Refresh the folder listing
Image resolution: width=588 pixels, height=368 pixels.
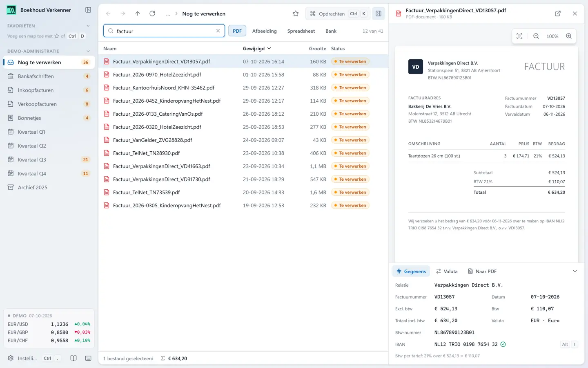click(x=152, y=13)
